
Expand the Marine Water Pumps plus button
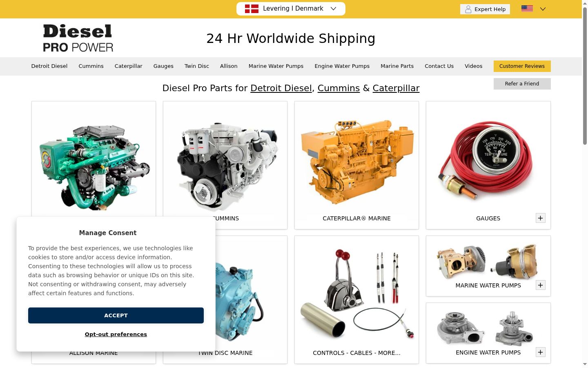click(x=541, y=285)
